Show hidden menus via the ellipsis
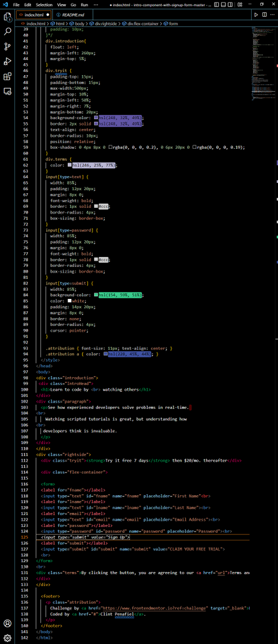The image size is (278, 644). point(96,4)
